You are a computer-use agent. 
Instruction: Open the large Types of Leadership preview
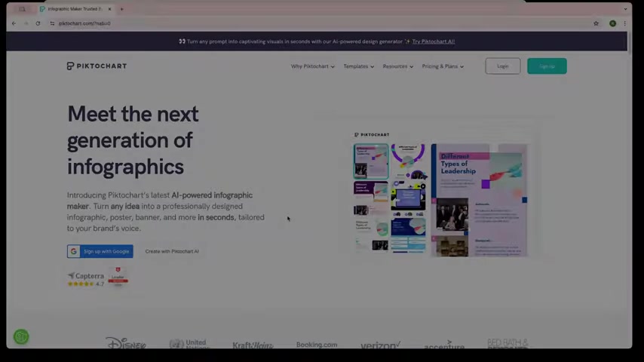[x=480, y=200]
